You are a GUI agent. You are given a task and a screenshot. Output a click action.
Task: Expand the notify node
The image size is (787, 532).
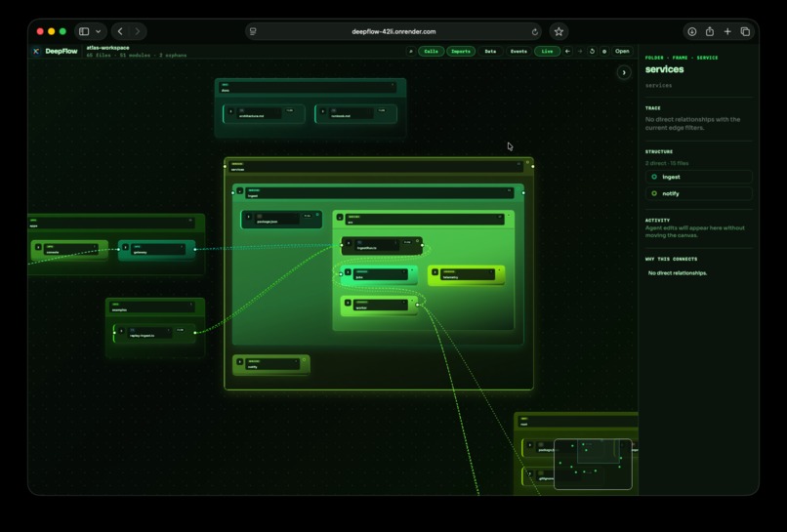240,362
